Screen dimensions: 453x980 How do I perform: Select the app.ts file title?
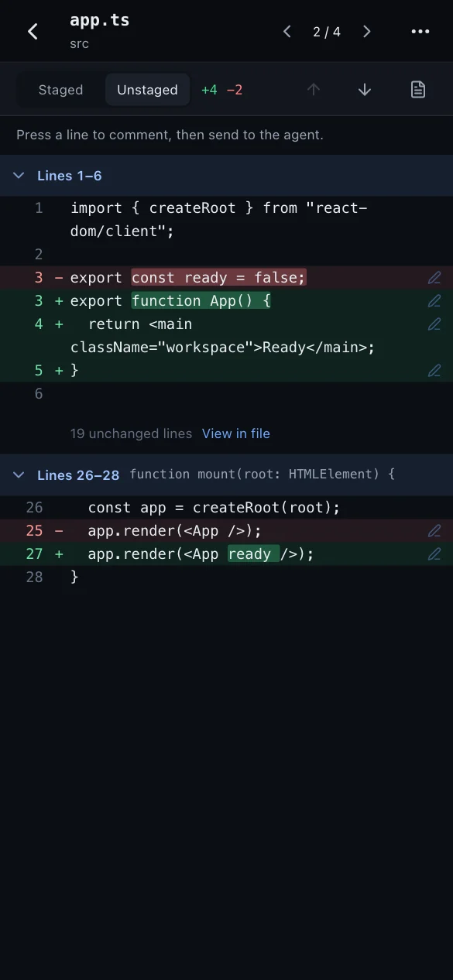point(100,20)
